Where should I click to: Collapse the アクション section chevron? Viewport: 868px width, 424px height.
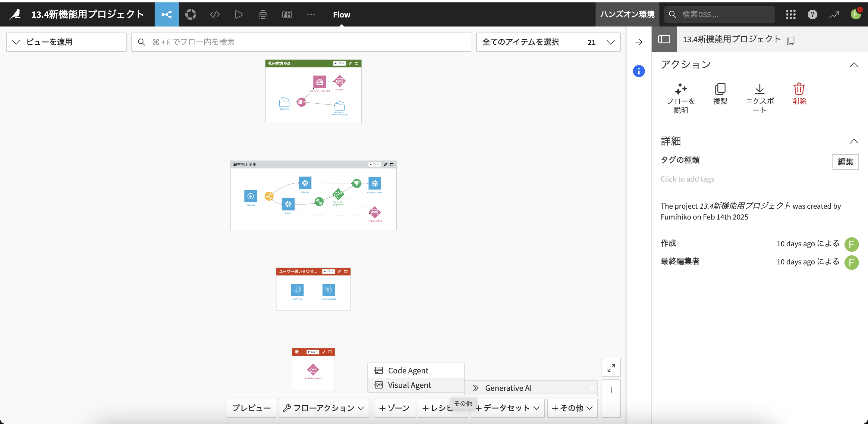point(854,65)
